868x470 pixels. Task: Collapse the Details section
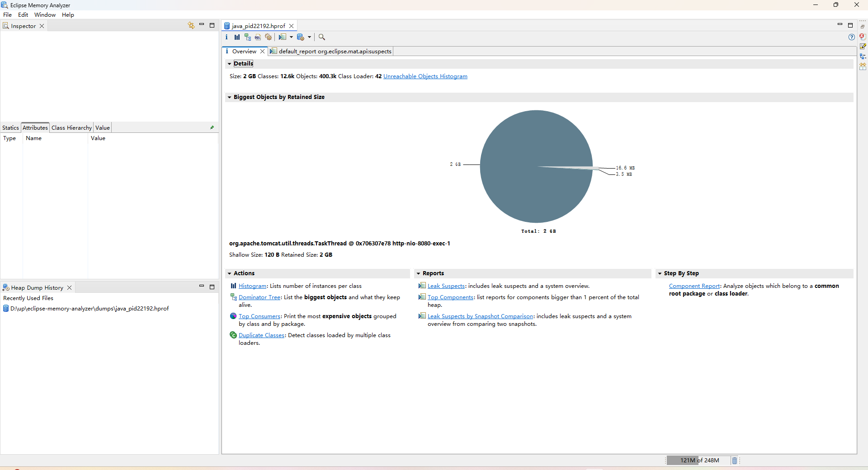(229, 64)
